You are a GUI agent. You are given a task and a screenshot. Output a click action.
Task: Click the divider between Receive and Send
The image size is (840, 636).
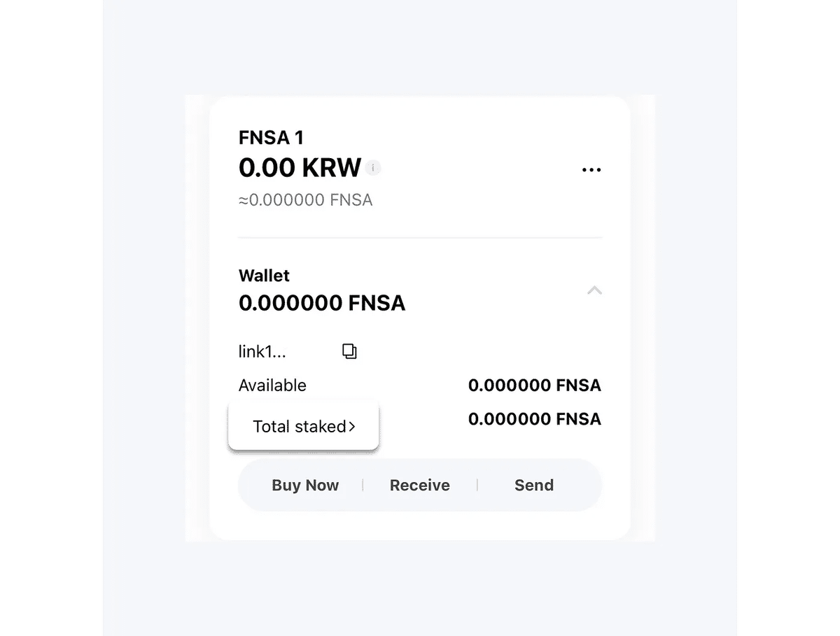click(x=477, y=485)
